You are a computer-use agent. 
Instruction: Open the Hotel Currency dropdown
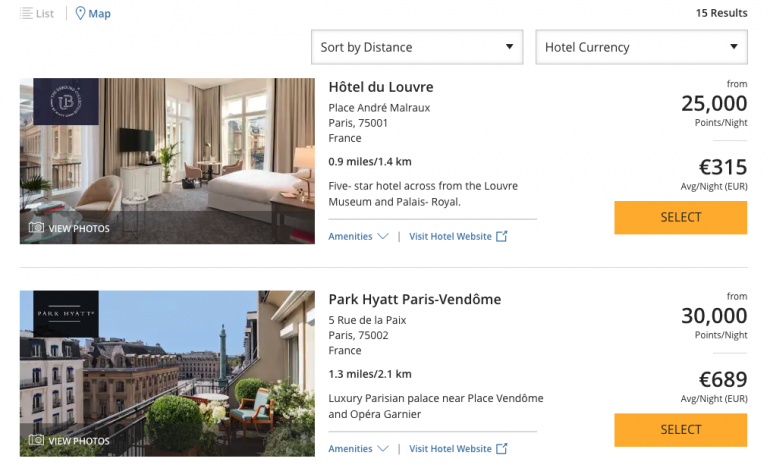coord(641,47)
